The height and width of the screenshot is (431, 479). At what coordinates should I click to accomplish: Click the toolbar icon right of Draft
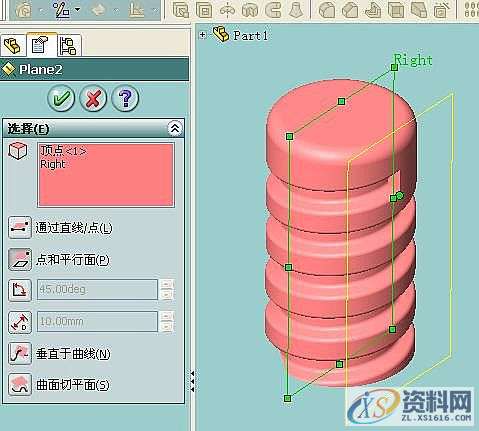point(441,10)
